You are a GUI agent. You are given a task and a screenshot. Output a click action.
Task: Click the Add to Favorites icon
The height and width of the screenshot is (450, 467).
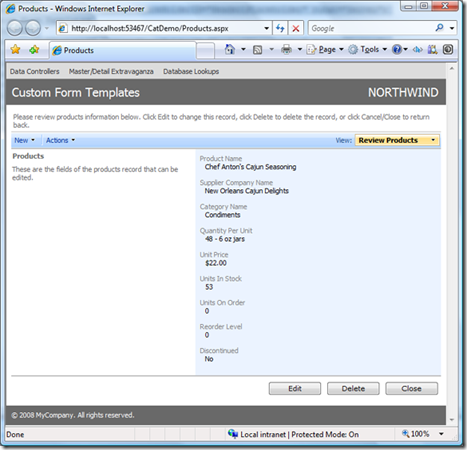(34, 50)
